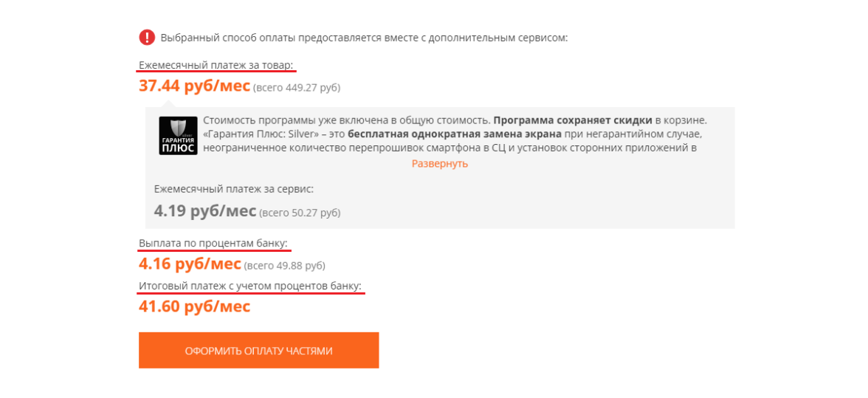
Task: Expand the description via Развернуть link
Action: click(440, 163)
